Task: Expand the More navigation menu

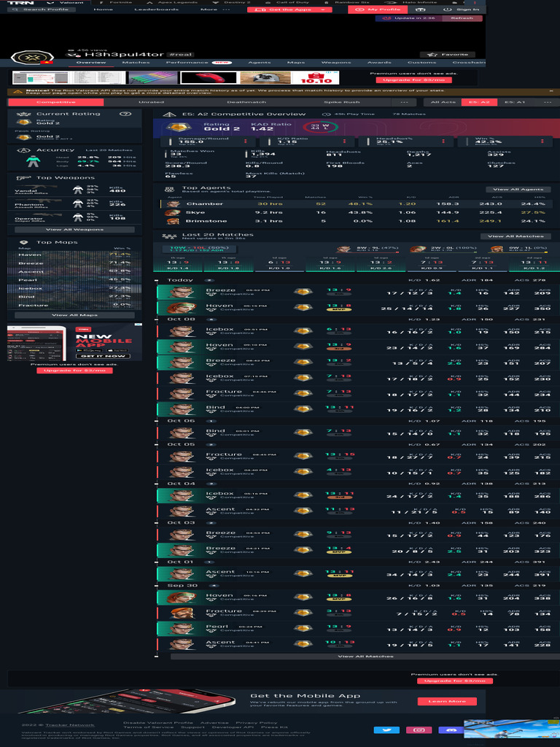Action: point(215,9)
